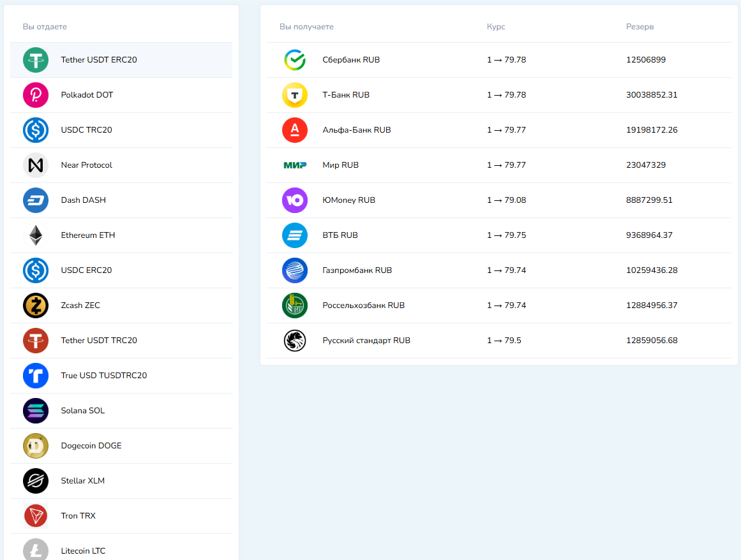Click the Sberbank green checkmark logo
The height and width of the screenshot is (560, 741).
pyautogui.click(x=295, y=60)
